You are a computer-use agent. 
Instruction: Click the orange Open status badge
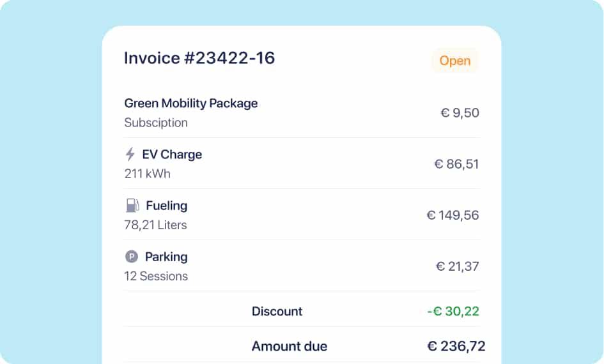click(454, 61)
